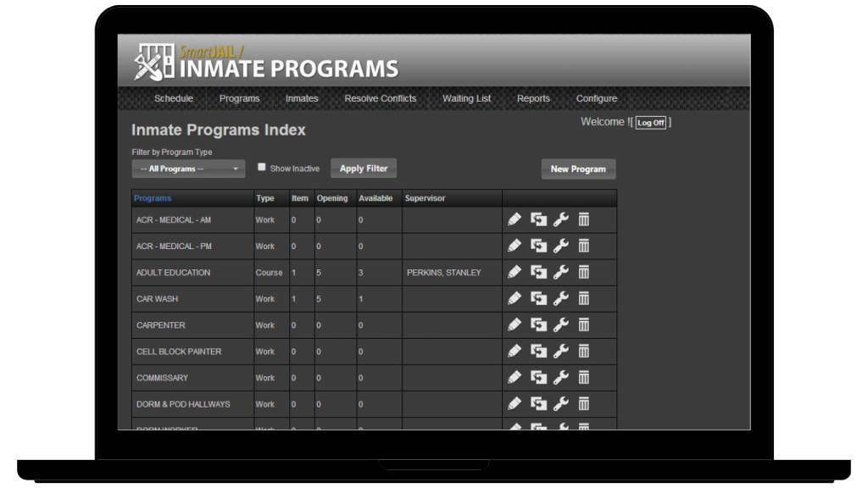
Task: Delete the CARPENTER program via trash icon
Action: [583, 324]
